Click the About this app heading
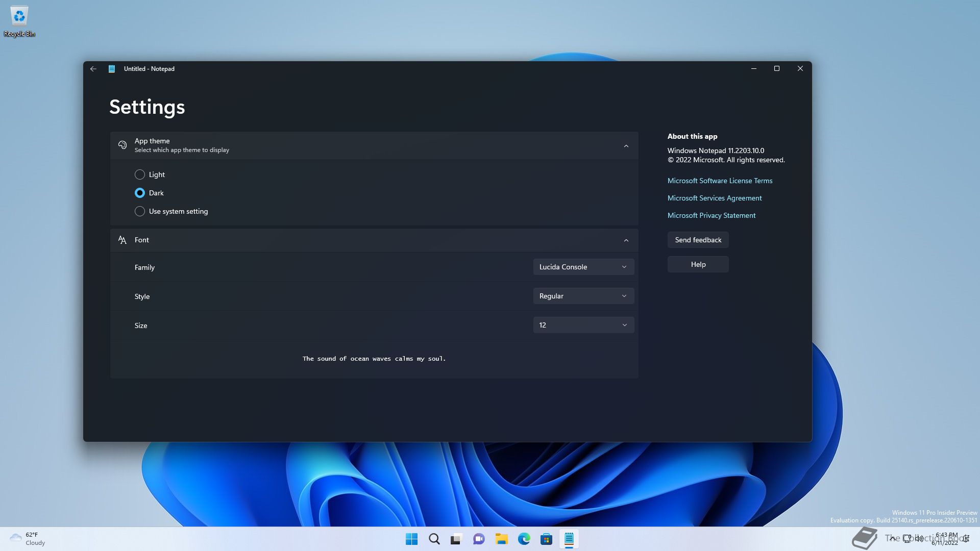Screen dimensions: 980x551 (x=692, y=136)
